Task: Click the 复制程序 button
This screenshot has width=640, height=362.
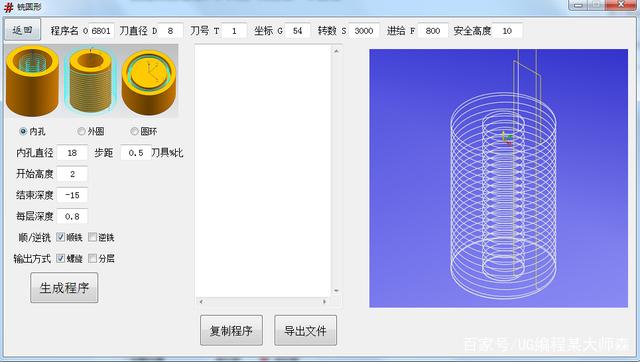Action: click(x=231, y=331)
